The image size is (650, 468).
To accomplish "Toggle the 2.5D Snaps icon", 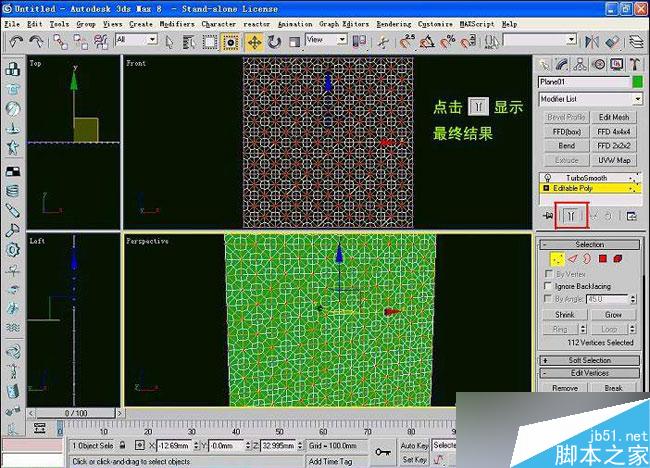I will (407, 42).
